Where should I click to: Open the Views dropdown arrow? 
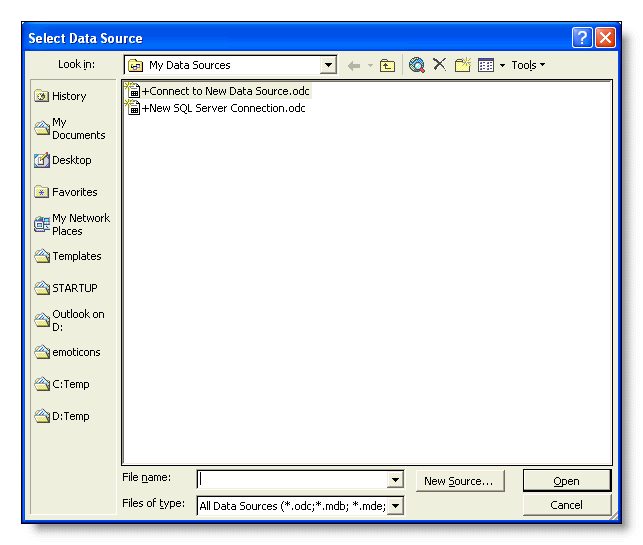coord(502,65)
